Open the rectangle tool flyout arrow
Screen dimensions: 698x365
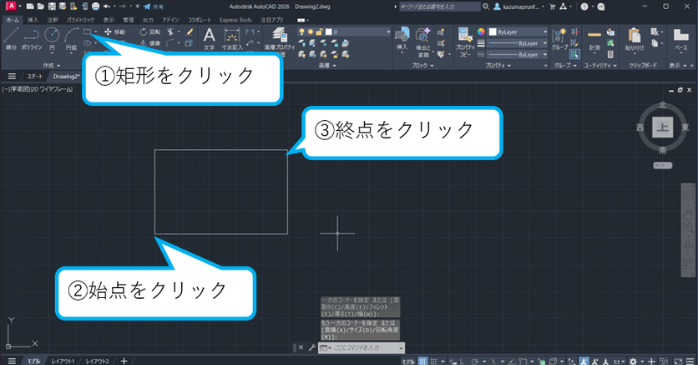pos(95,32)
